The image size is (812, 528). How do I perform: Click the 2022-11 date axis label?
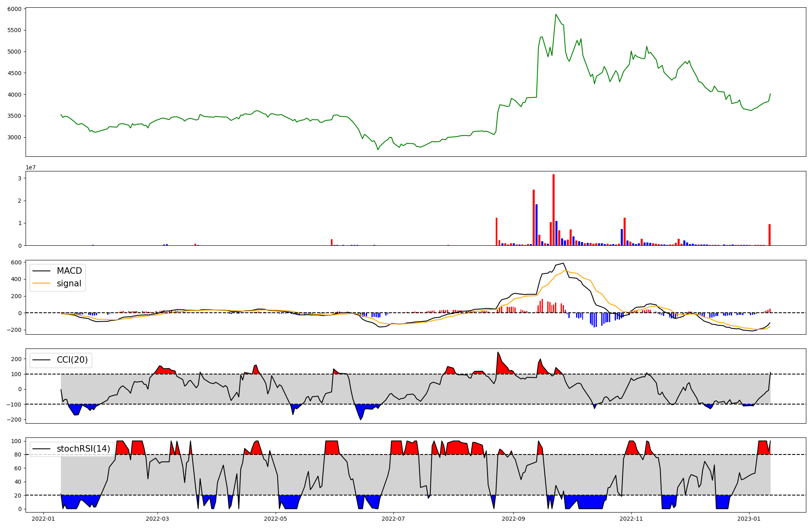click(x=631, y=519)
